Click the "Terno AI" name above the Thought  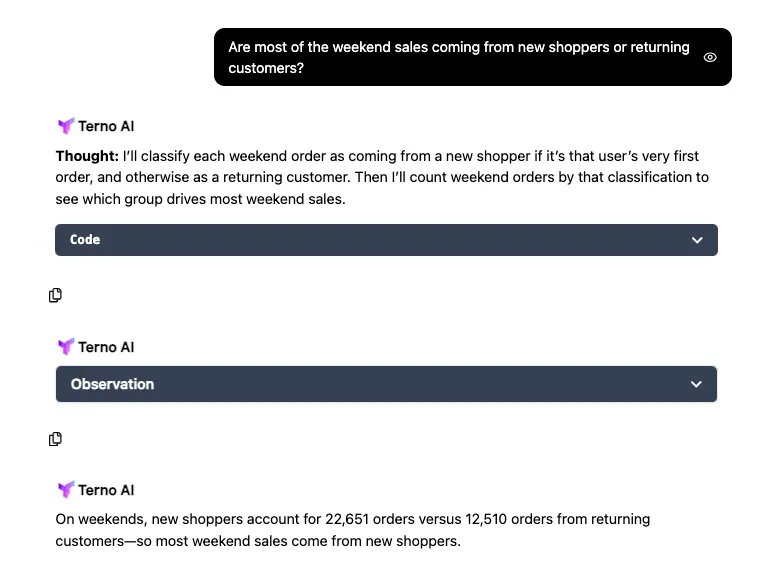[106, 126]
